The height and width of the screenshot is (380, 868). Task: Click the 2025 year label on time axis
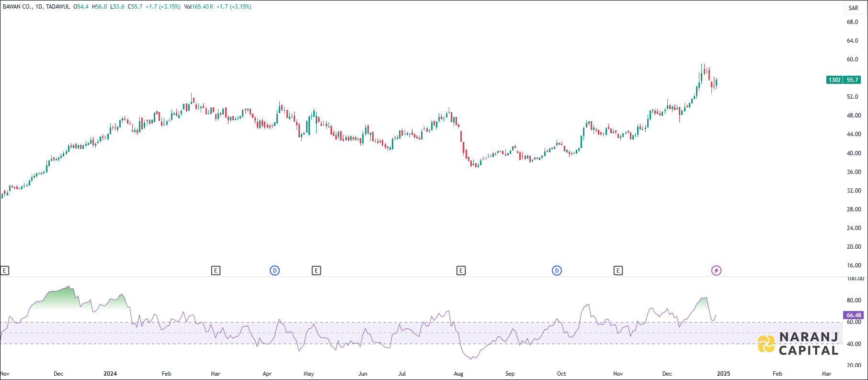723,374
